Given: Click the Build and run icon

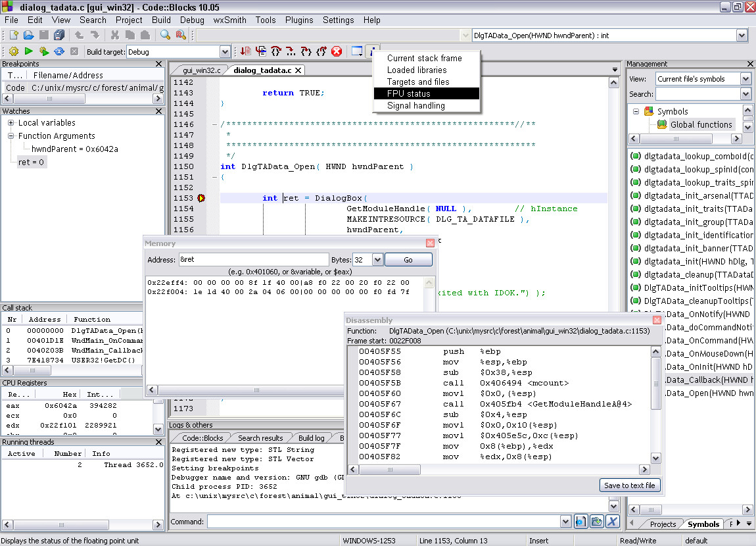Looking at the screenshot, I should coord(44,51).
